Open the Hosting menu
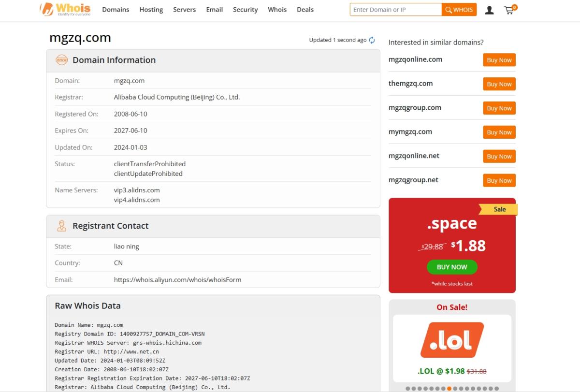Screen dimensions: 580x392 tap(151, 10)
